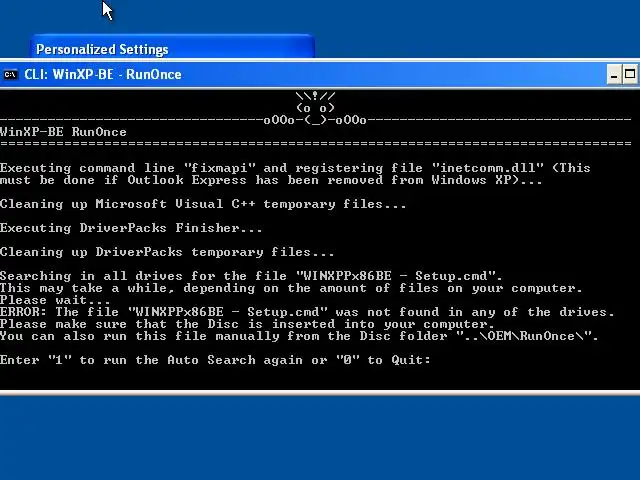Maximize the CLI WinXP-BE RunOnce window

(x=630, y=74)
